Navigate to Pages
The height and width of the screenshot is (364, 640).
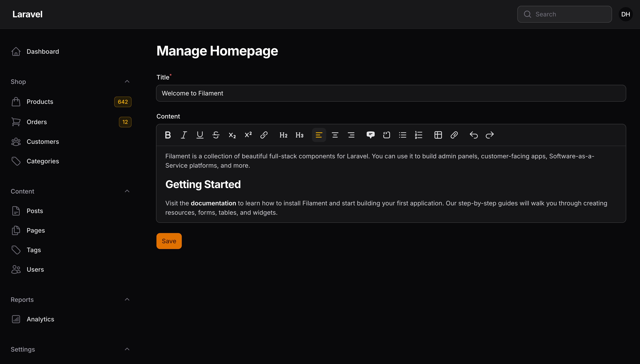(71, 231)
